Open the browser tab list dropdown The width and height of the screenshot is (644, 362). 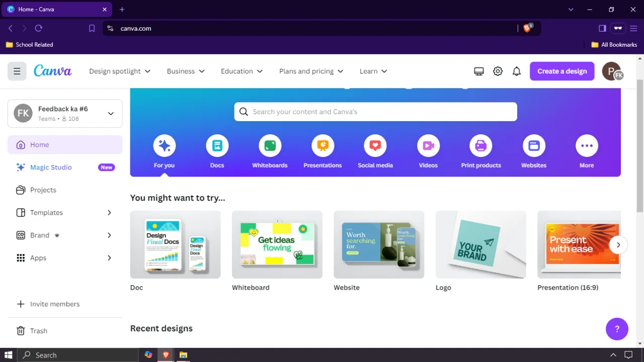click(571, 10)
